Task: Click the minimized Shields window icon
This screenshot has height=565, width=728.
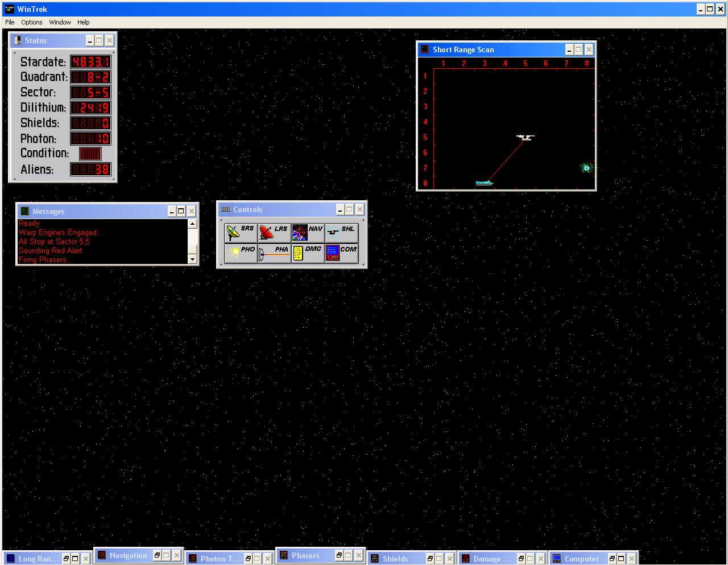Action: 375,559
